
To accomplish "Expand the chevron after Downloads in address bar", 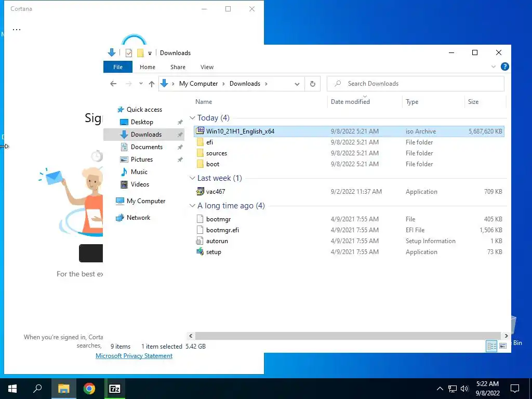I will click(266, 84).
